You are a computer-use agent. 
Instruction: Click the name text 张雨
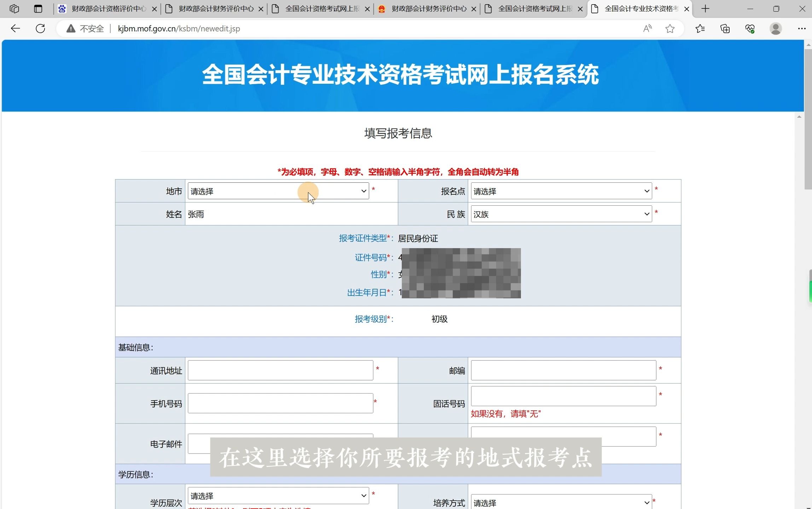coord(196,214)
